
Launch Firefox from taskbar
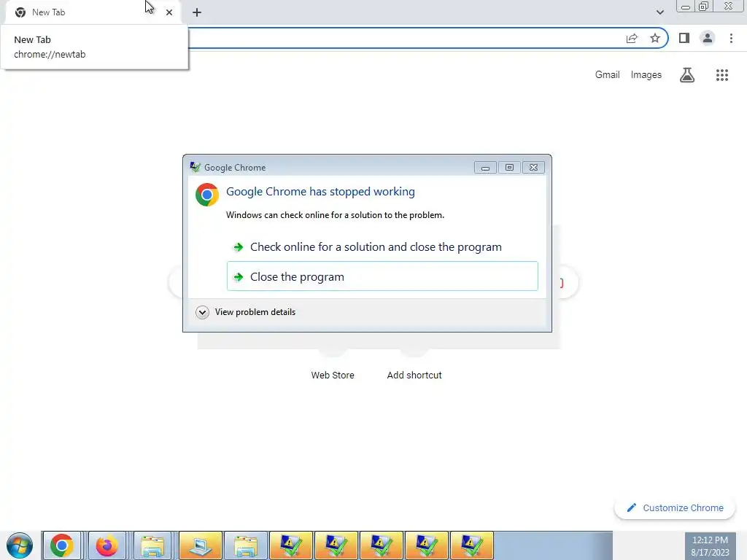pos(107,545)
